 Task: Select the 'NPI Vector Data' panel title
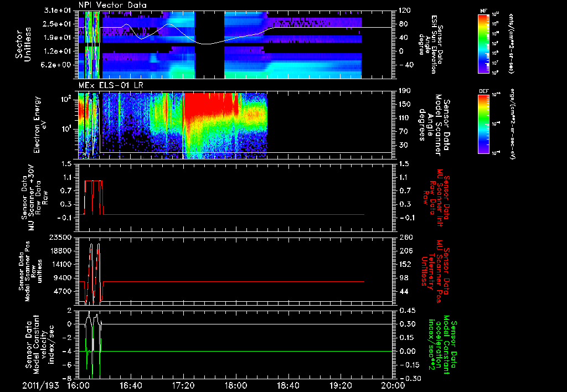[x=113, y=5]
